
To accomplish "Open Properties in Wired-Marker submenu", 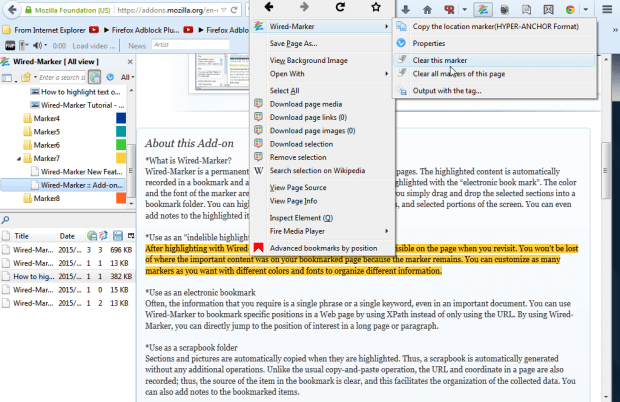I will point(494,43).
